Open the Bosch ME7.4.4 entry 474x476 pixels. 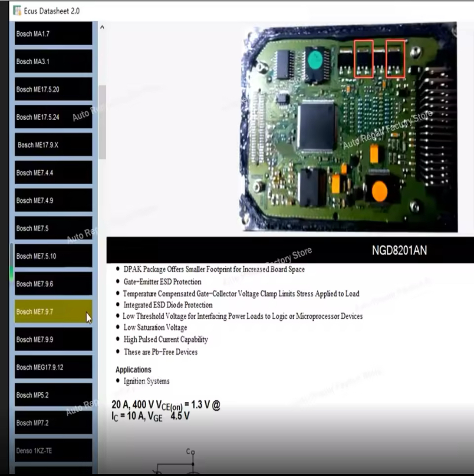click(53, 173)
